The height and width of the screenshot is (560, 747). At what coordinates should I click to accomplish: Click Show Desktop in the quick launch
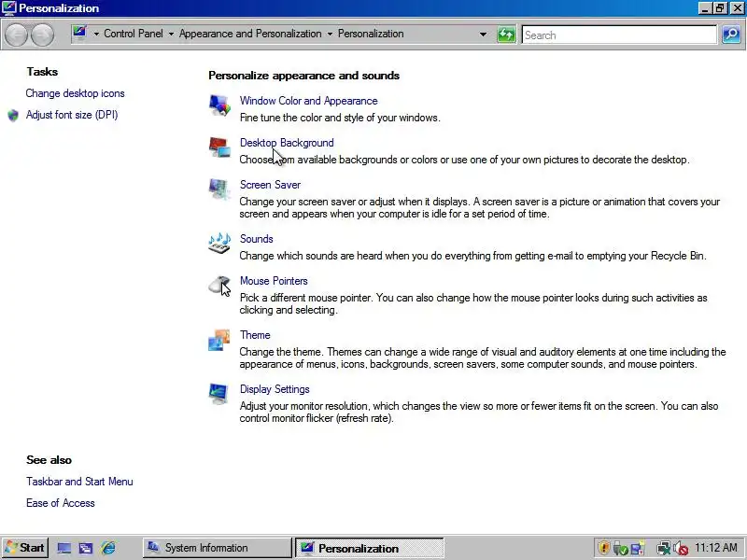pyautogui.click(x=63, y=548)
